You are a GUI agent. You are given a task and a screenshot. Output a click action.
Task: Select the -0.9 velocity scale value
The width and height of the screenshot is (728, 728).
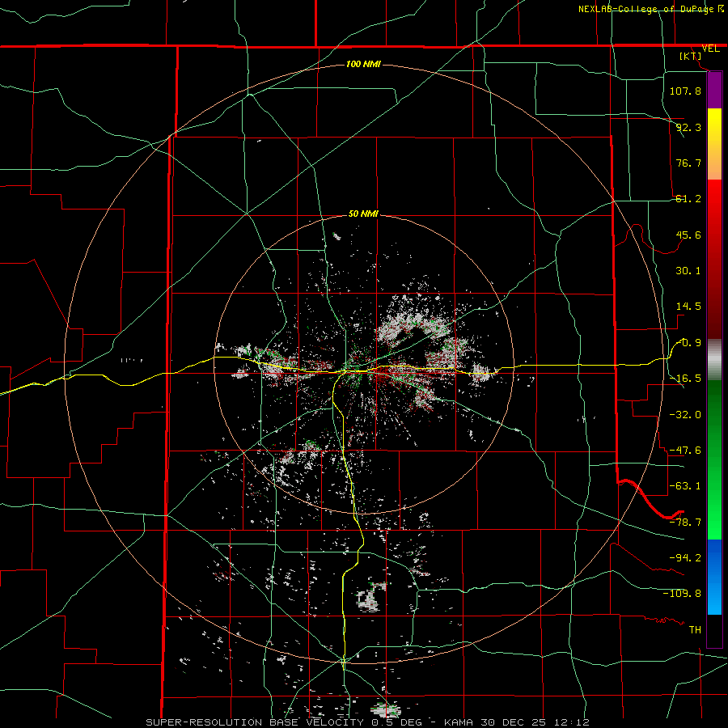point(689,343)
